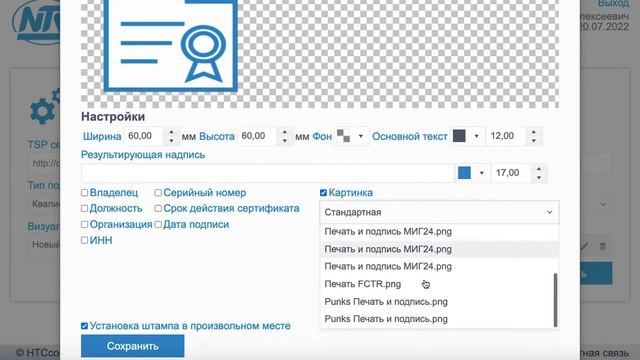Viewport: 640px width, 360px height.
Task: Click the Сохранить button
Action: coord(133,346)
